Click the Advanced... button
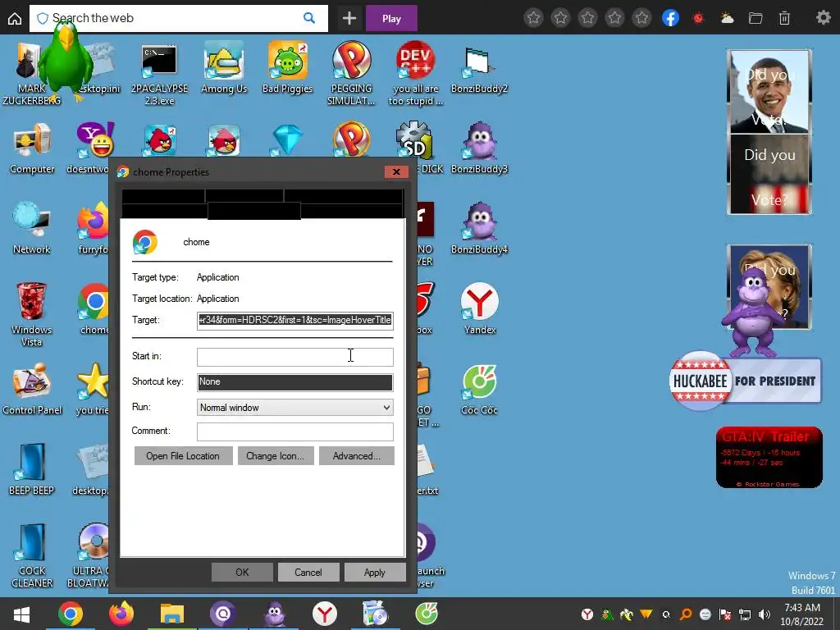The width and height of the screenshot is (840, 630). 356,456
